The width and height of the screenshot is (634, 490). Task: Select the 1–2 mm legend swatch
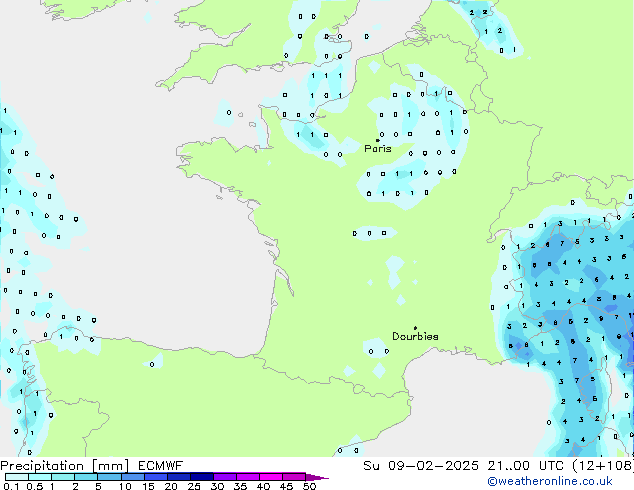click(63, 477)
